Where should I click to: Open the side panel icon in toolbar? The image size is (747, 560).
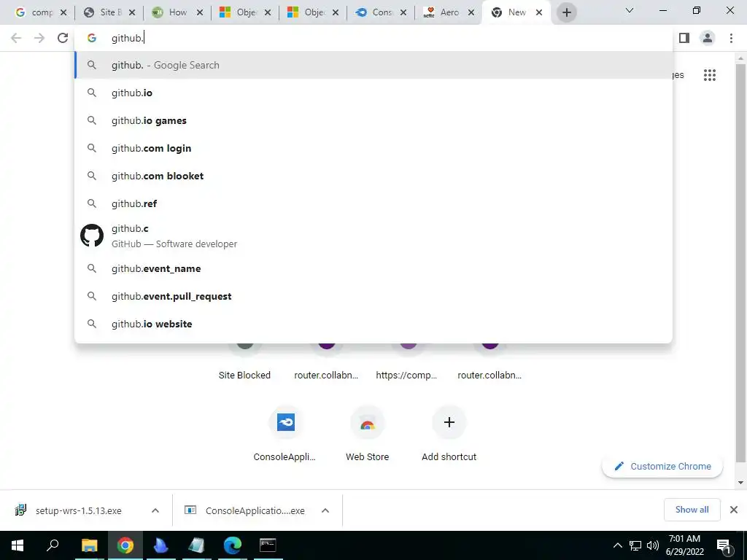tap(684, 38)
